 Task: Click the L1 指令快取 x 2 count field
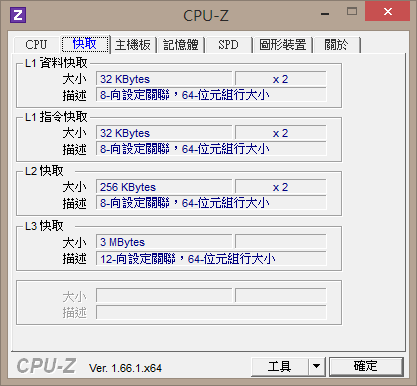point(280,133)
